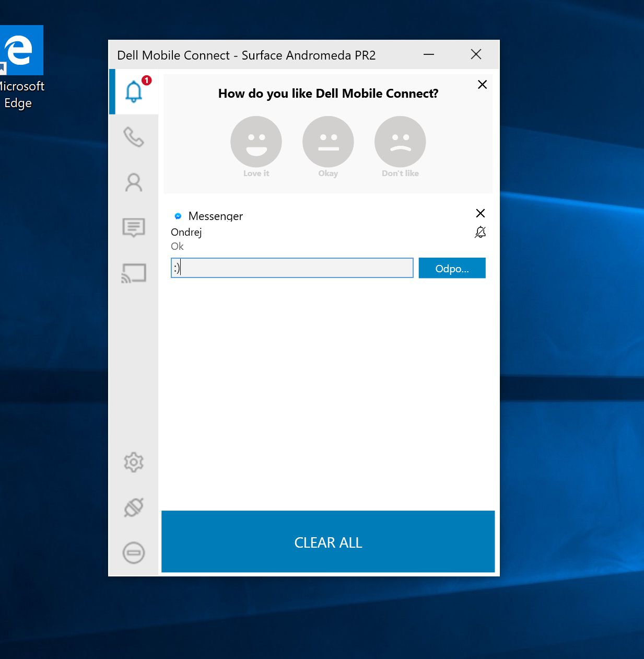The image size is (644, 659).
Task: Click the survey question heading
Action: [328, 94]
